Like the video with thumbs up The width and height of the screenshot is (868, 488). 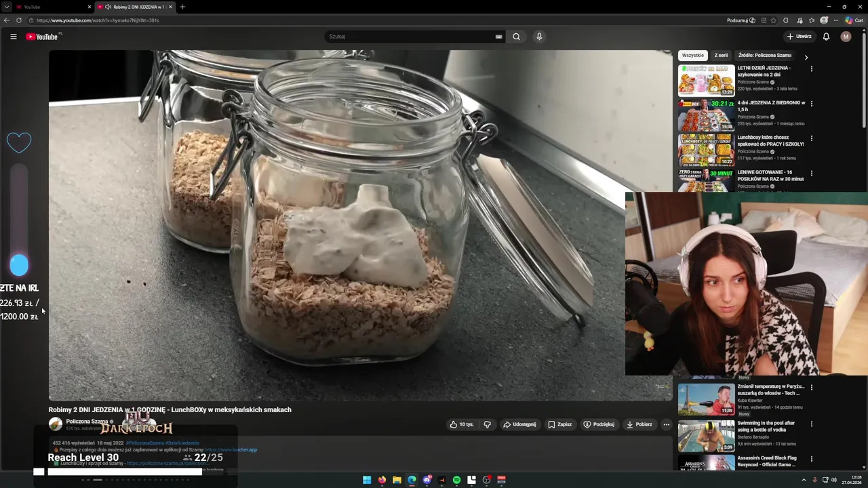tap(462, 424)
